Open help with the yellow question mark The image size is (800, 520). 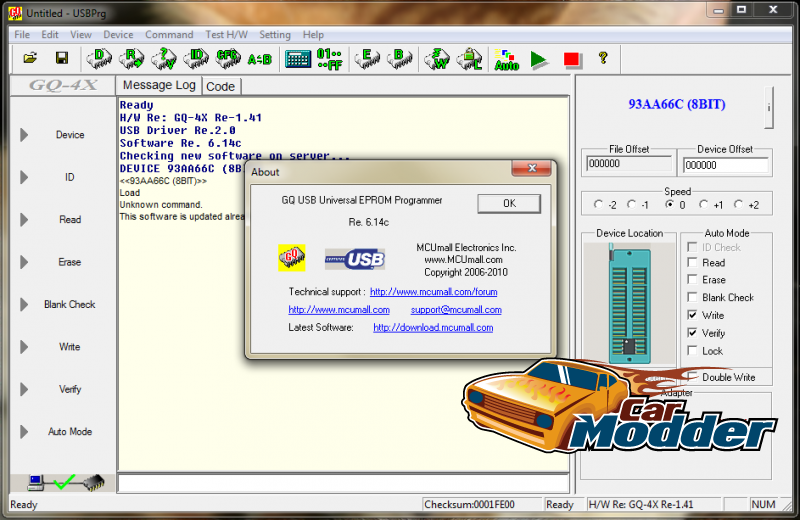pyautogui.click(x=603, y=58)
